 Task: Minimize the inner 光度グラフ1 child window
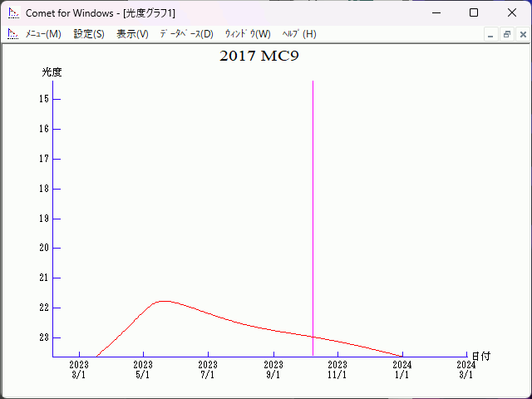coord(490,35)
